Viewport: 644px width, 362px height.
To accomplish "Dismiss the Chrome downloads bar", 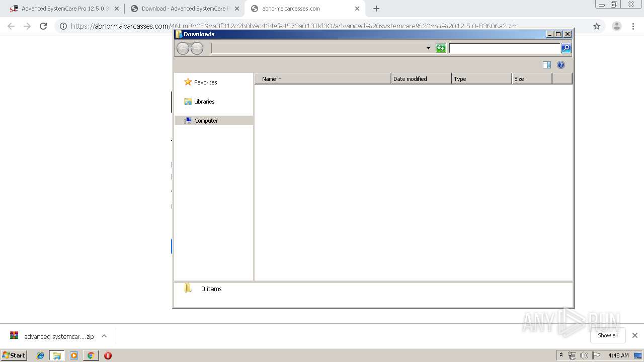I will (635, 335).
